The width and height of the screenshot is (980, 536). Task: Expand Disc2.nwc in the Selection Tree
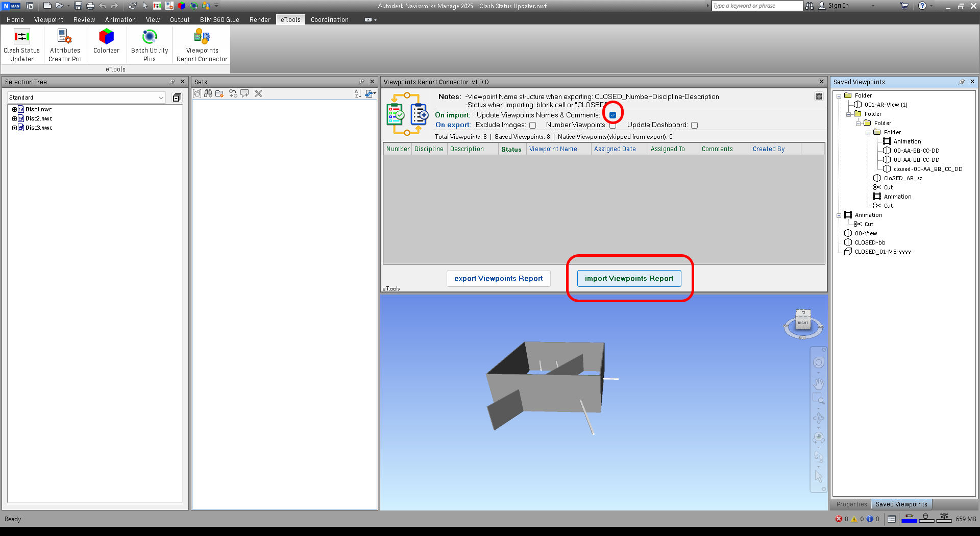[x=14, y=118]
